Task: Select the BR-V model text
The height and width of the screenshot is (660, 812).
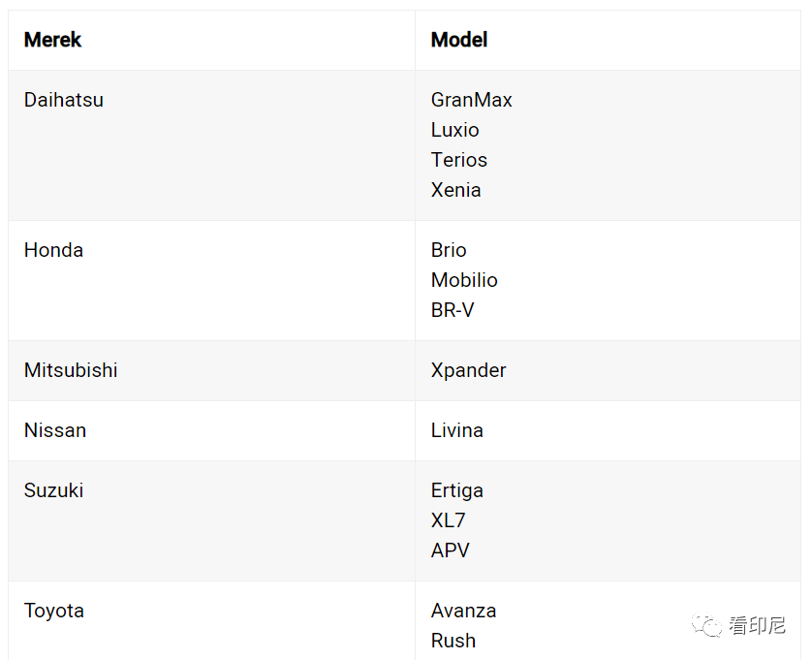Action: 453,310
